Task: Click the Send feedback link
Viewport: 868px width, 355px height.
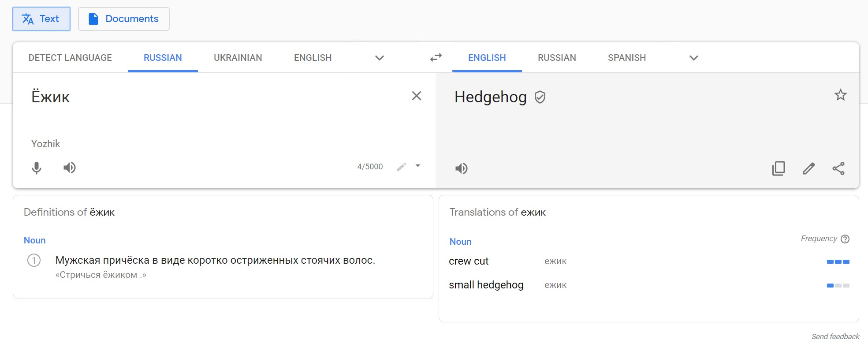Action: pyautogui.click(x=835, y=336)
